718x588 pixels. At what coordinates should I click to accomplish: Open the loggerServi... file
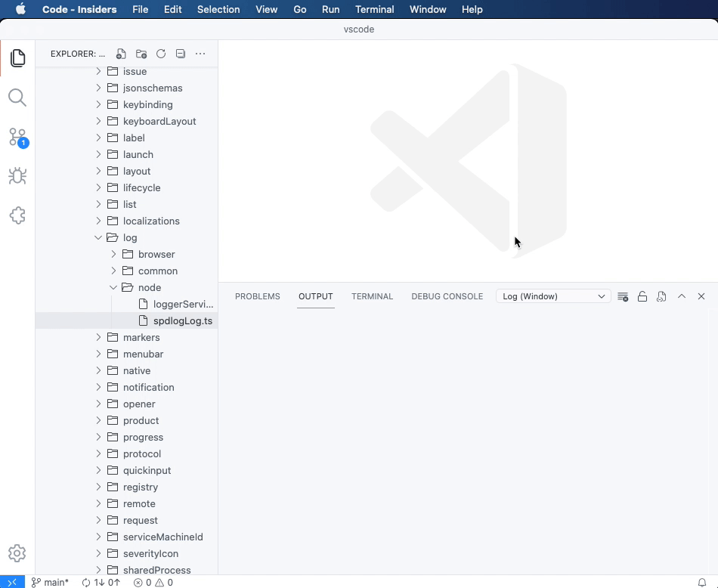tap(127, 304)
